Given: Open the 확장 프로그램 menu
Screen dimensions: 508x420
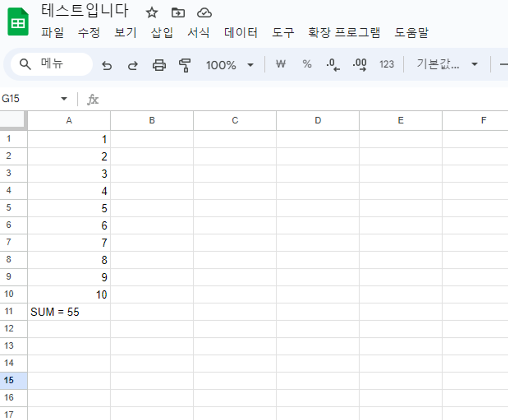Looking at the screenshot, I should [344, 32].
